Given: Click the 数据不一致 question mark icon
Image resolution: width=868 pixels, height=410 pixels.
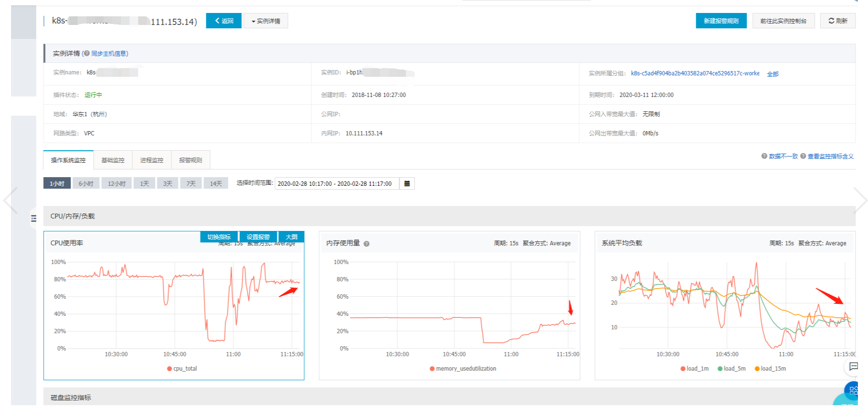Looking at the screenshot, I should (x=764, y=156).
